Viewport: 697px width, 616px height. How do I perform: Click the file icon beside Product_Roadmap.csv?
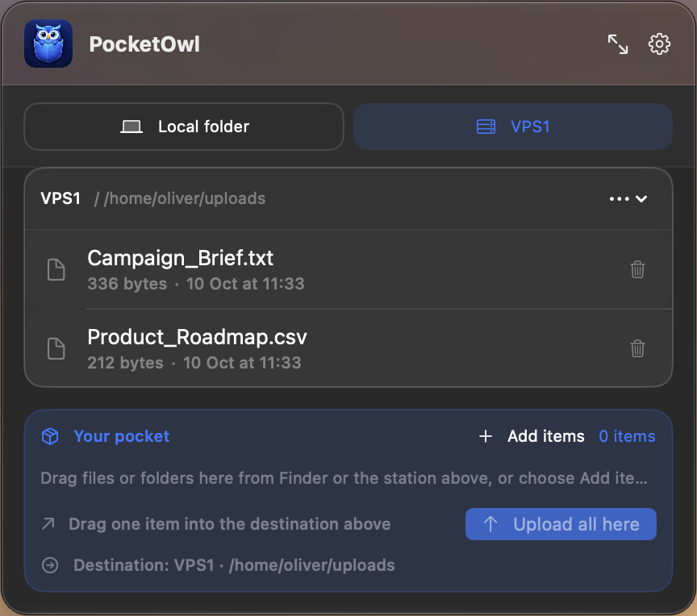(x=56, y=348)
